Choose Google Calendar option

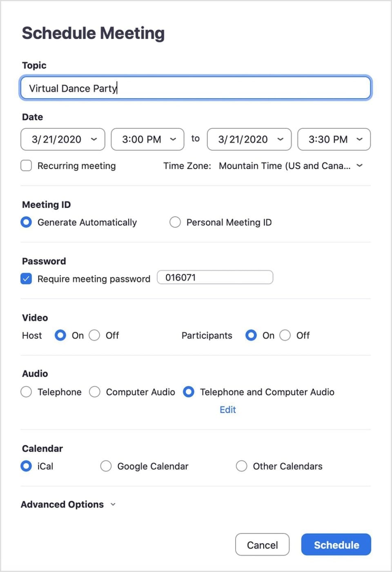(106, 466)
